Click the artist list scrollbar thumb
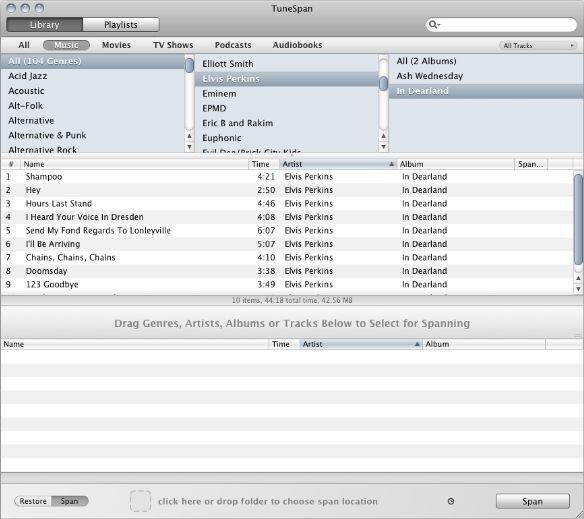 pyautogui.click(x=383, y=84)
